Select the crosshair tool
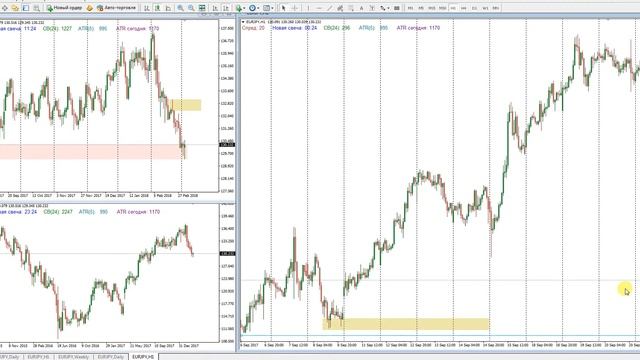The height and width of the screenshot is (360, 640). pyautogui.click(x=295, y=8)
